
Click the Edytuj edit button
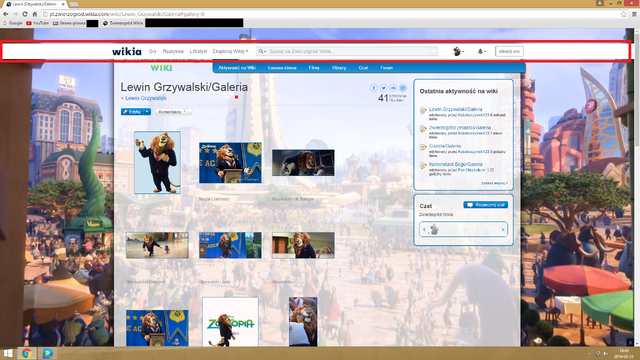pos(131,111)
